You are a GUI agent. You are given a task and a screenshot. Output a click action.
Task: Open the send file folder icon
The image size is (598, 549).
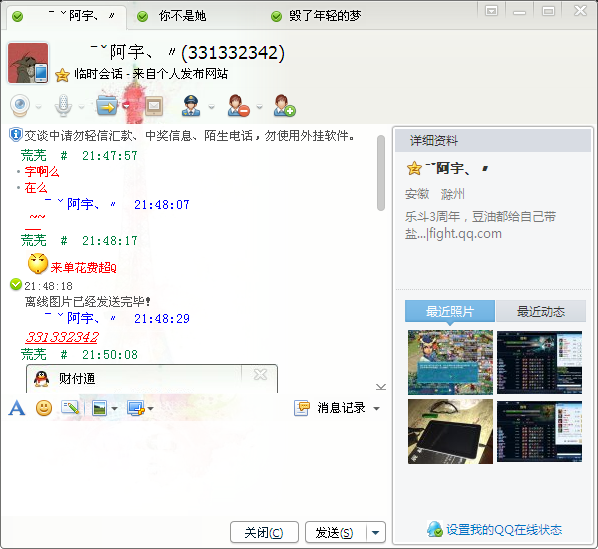click(107, 106)
